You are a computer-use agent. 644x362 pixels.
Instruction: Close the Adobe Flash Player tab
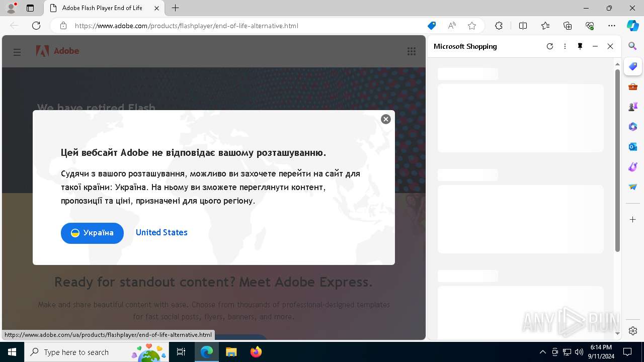click(156, 8)
